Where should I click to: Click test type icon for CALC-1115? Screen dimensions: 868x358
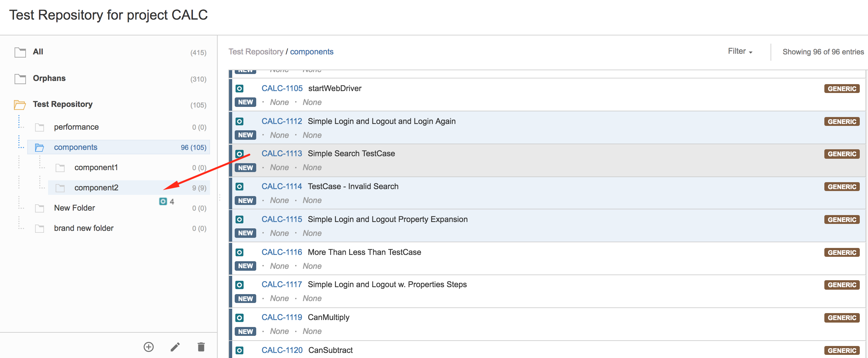click(x=239, y=220)
